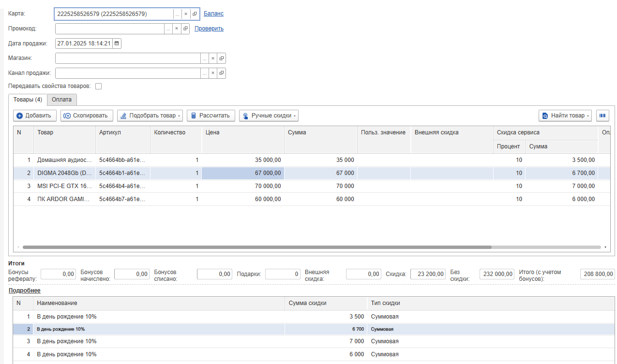Viewport: 617px width, 364px height.
Task: Click the ellipsis select button in Карта field
Action: pyautogui.click(x=177, y=14)
